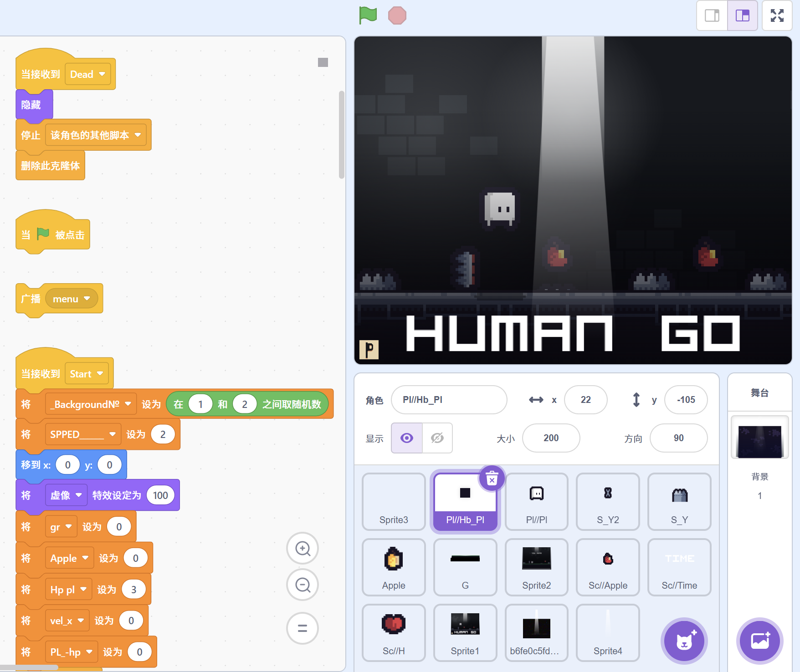Delete the Pl//Hb_Pl sprite with trash icon
This screenshot has height=672, width=800.
click(492, 479)
